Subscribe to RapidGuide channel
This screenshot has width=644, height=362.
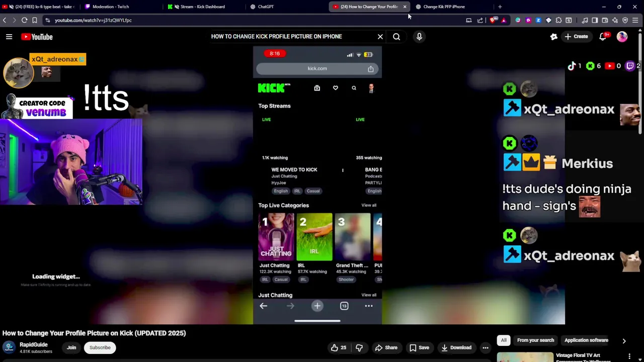click(100, 347)
